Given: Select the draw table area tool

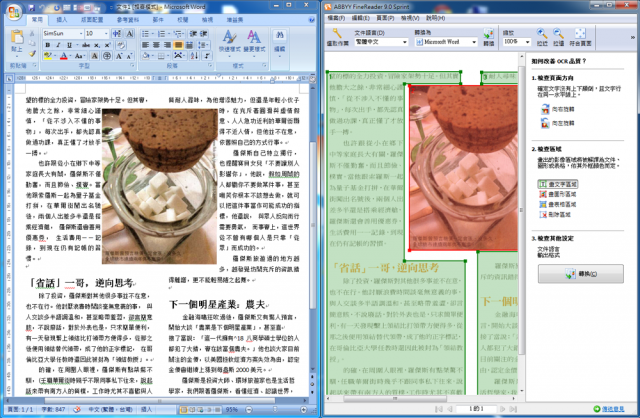Looking at the screenshot, I should click(558, 205).
